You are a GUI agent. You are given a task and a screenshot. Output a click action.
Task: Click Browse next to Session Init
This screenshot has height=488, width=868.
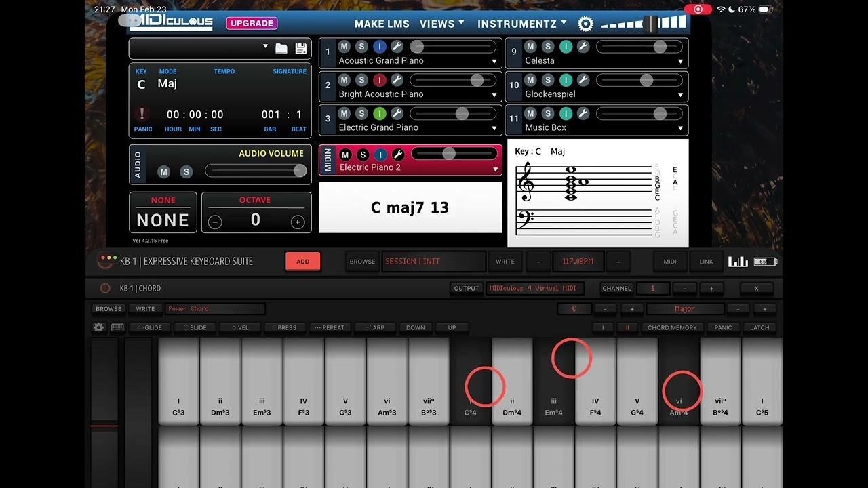[362, 262]
